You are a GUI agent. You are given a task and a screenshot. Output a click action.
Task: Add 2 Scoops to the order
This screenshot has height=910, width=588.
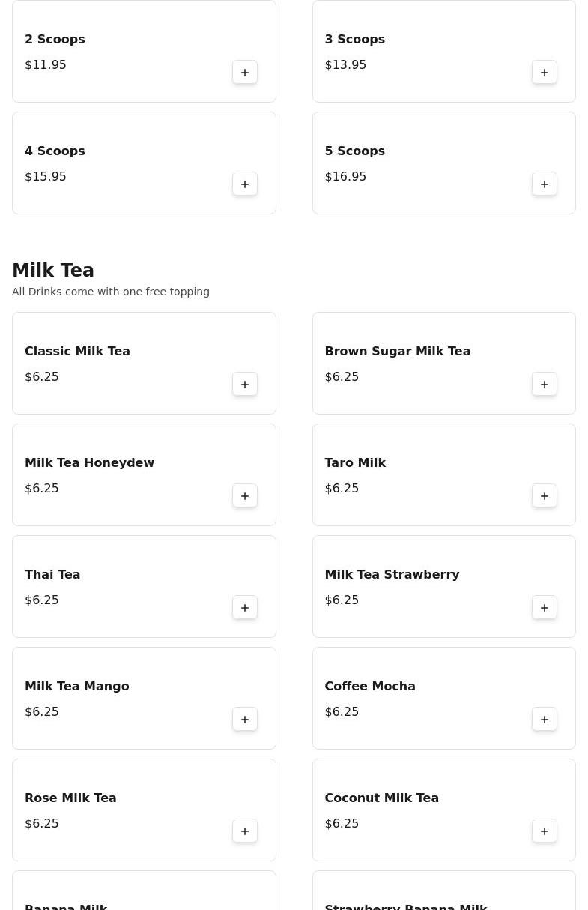[245, 73]
